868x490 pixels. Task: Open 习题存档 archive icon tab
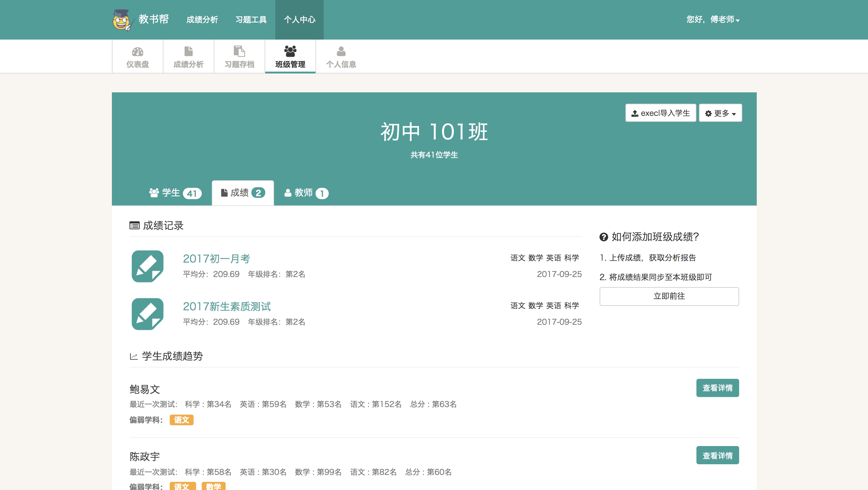(x=239, y=57)
